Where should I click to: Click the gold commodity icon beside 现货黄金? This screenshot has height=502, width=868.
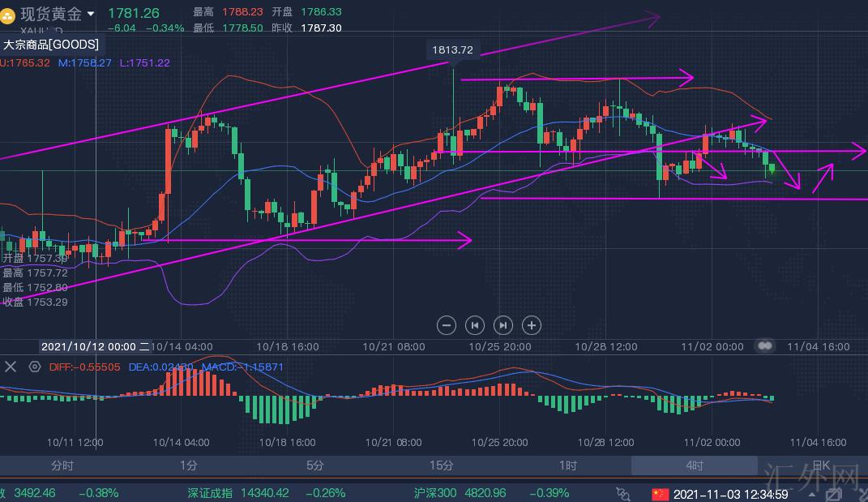(x=7, y=14)
